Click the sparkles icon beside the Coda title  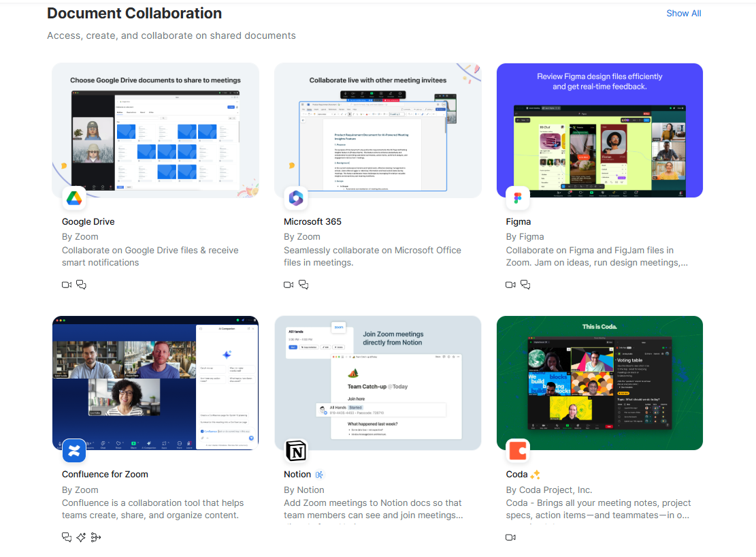pos(534,474)
